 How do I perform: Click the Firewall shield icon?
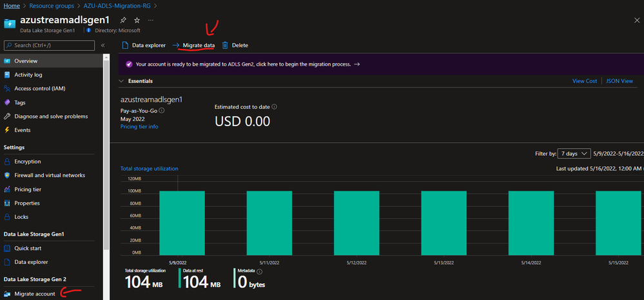click(7, 175)
